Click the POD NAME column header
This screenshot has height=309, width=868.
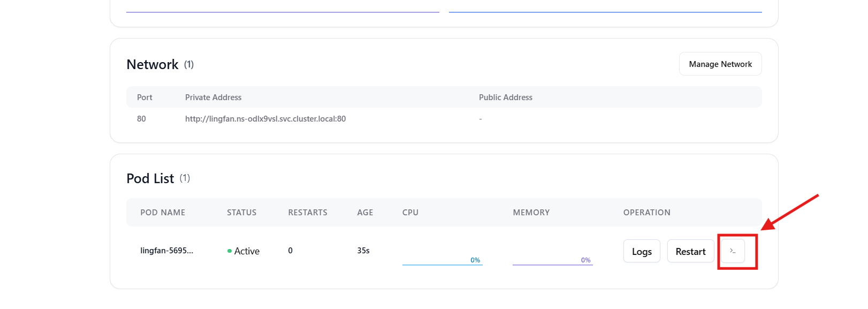point(163,213)
